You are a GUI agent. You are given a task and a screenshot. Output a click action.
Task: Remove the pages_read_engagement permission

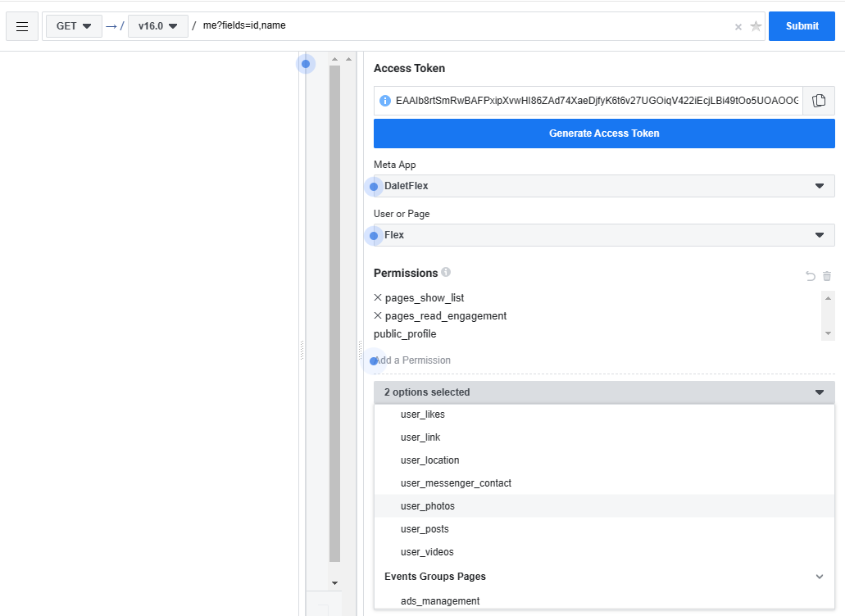(x=378, y=315)
